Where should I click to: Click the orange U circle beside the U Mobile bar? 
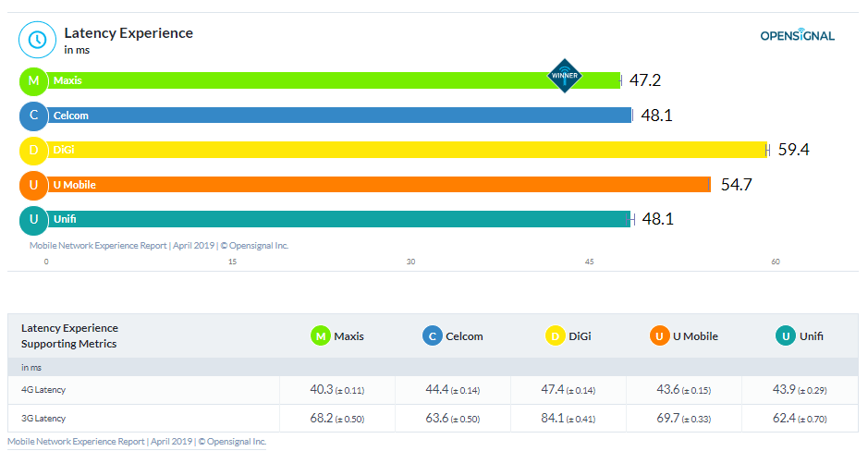(x=33, y=185)
